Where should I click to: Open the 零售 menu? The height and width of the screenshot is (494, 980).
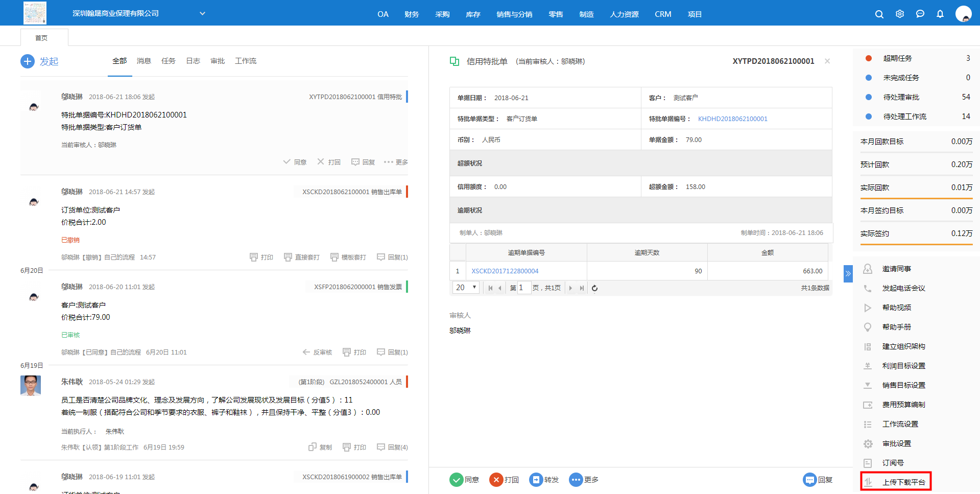[556, 14]
